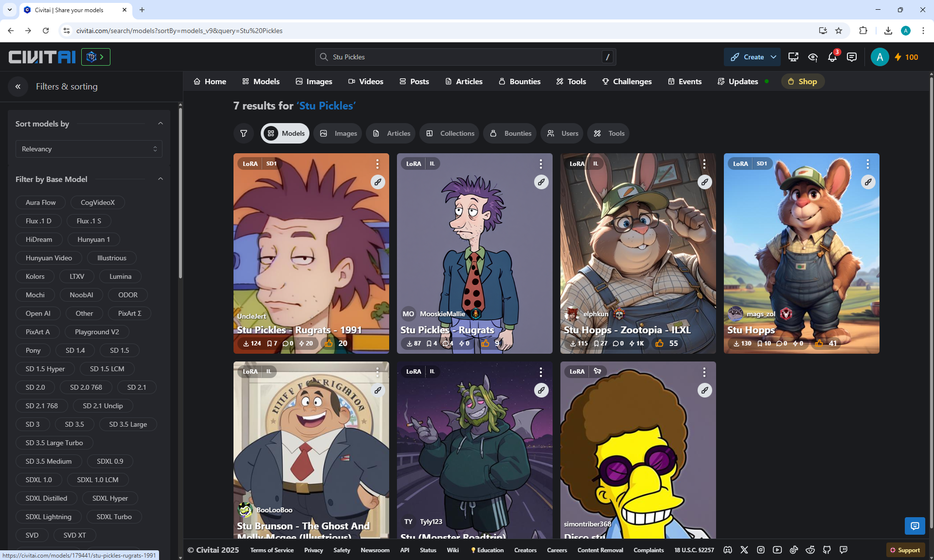The height and width of the screenshot is (560, 934).
Task: Toggle the Illustrious base model filter
Action: coord(111,258)
